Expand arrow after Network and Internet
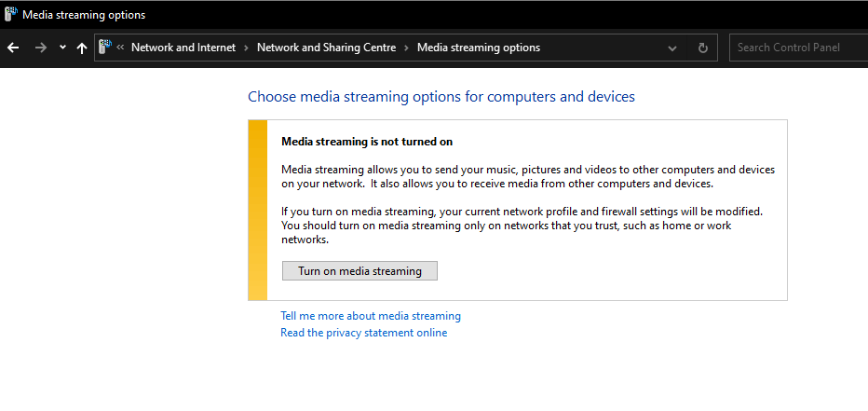Image resolution: width=868 pixels, height=411 pixels. [247, 48]
